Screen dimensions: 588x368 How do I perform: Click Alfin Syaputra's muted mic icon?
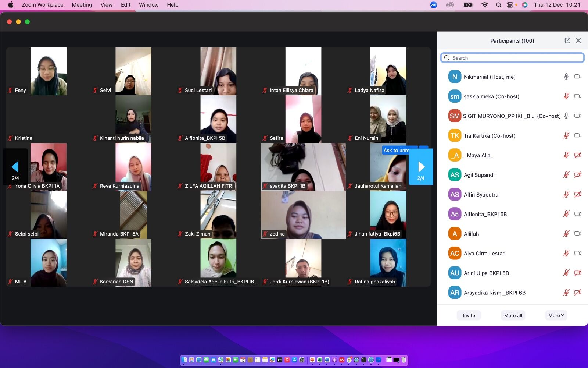(x=566, y=194)
